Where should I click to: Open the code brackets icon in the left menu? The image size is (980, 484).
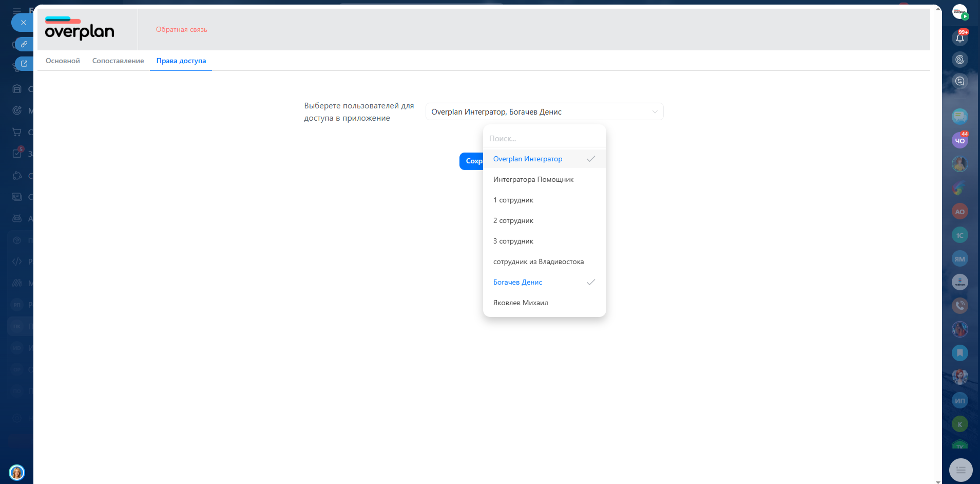(x=17, y=261)
